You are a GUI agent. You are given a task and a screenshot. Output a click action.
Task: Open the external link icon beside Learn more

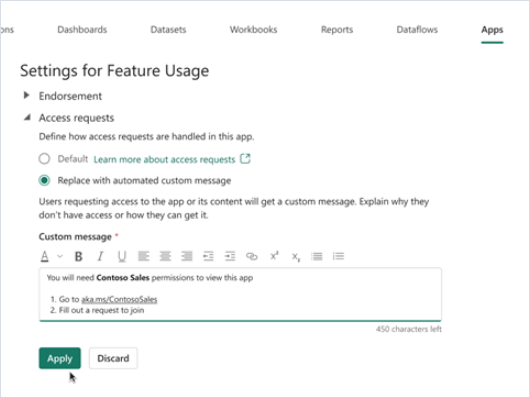tap(245, 159)
